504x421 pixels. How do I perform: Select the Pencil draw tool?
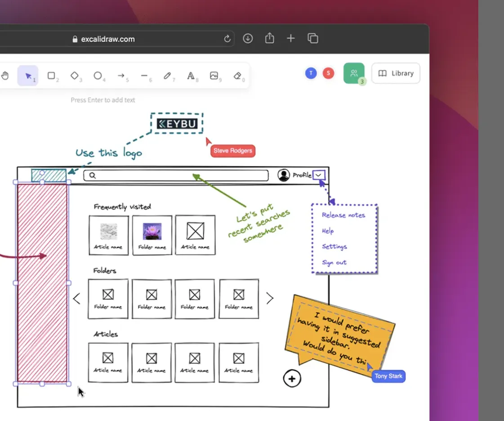pos(167,76)
